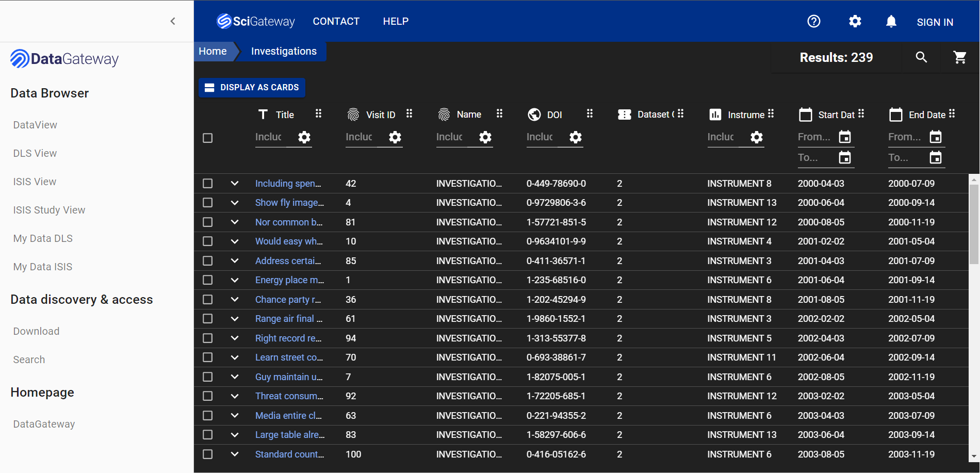This screenshot has width=980, height=473.
Task: Select the checkbox next to Show fly image row
Action: tap(208, 202)
